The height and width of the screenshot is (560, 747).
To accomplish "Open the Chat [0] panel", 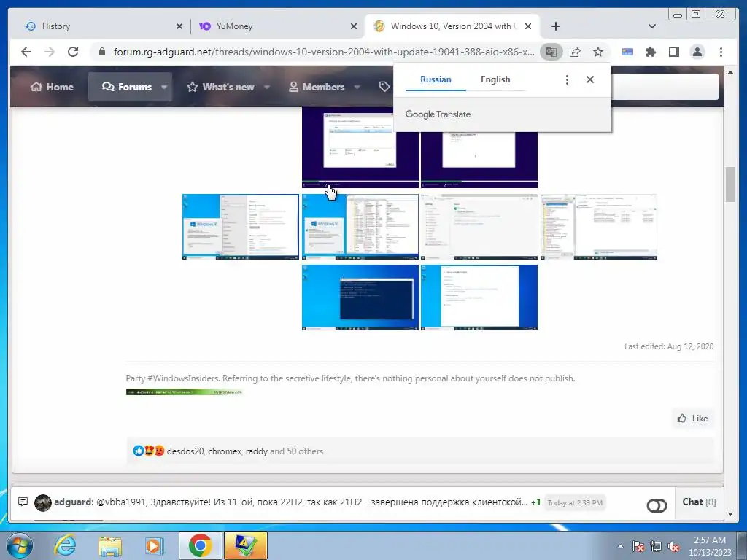I will point(699,502).
